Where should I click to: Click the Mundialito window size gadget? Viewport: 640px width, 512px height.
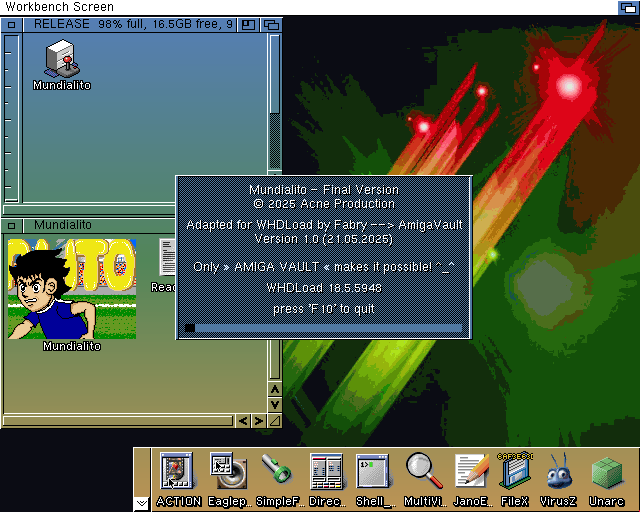pyautogui.click(x=275, y=421)
